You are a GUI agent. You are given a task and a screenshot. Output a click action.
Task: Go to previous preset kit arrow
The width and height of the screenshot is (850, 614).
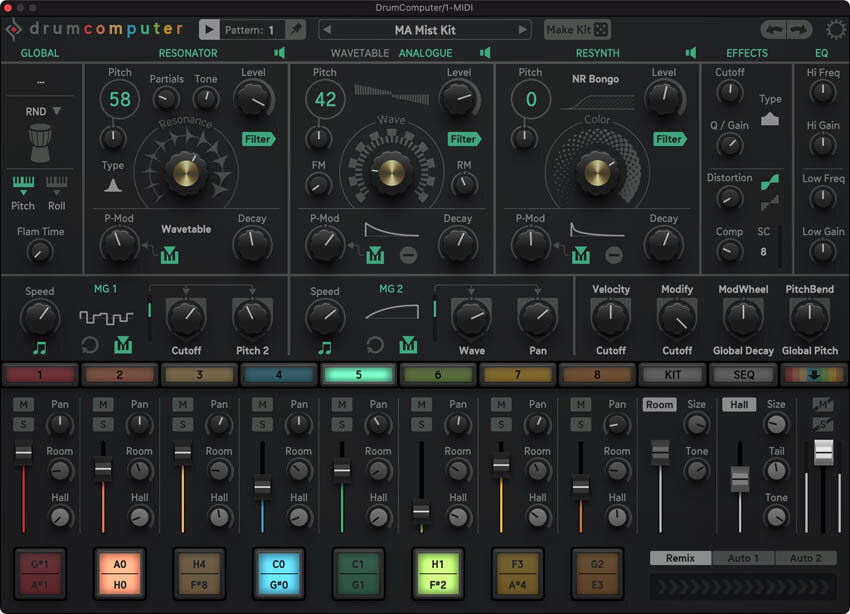coord(327,30)
